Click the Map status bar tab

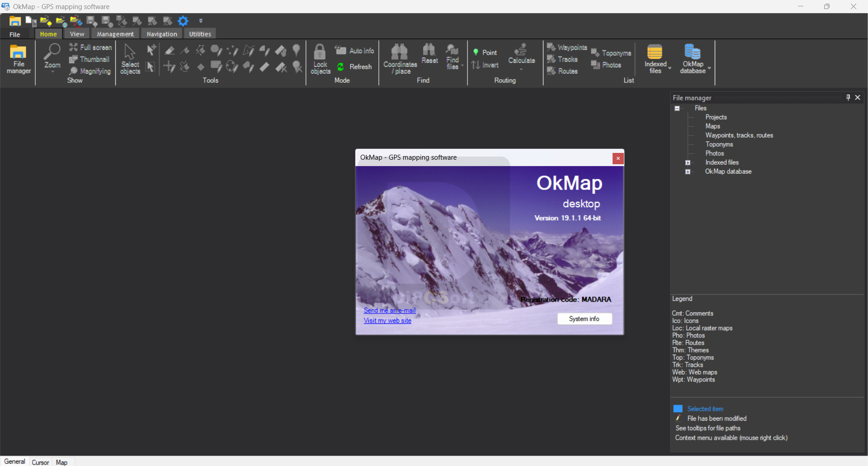[x=62, y=462]
